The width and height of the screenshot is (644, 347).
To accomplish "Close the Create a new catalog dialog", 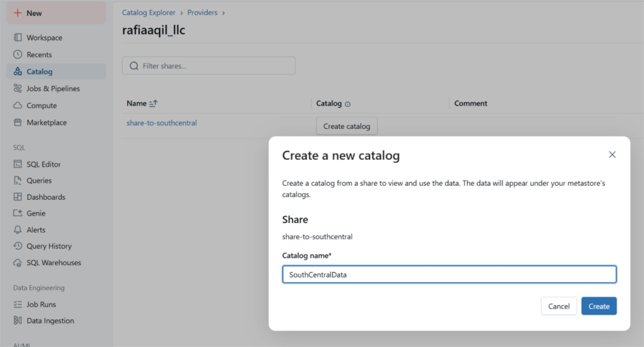I will [612, 155].
